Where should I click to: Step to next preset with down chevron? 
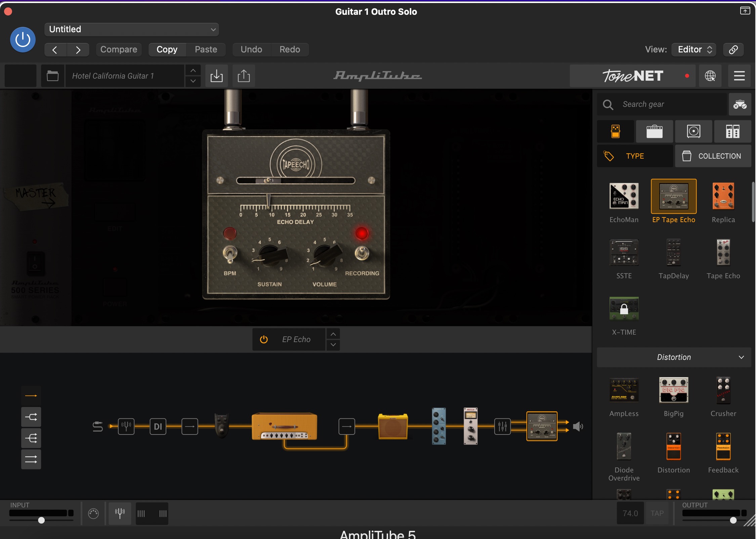click(193, 81)
